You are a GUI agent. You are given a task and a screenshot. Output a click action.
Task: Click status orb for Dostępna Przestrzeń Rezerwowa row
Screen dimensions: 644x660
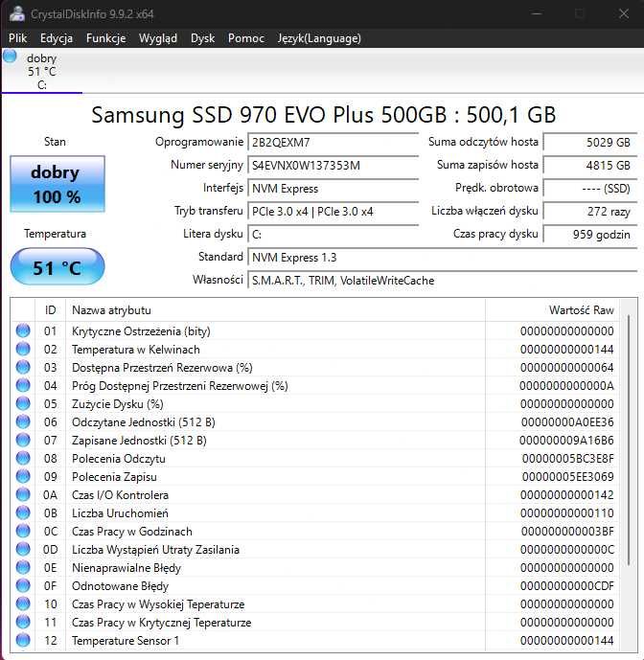coord(23,367)
